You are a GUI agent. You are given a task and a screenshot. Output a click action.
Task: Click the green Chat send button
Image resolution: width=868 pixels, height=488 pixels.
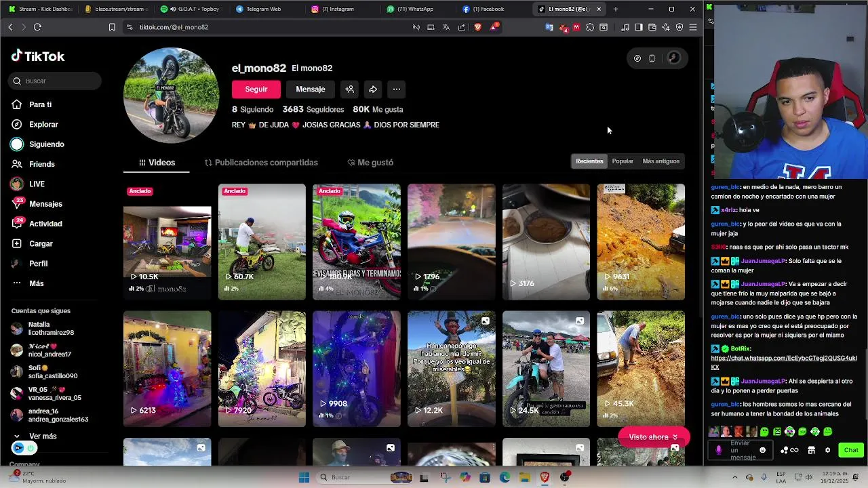(x=851, y=450)
